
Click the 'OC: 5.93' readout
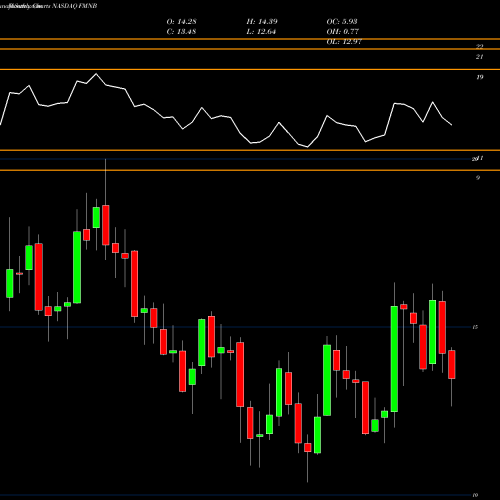click(x=342, y=22)
